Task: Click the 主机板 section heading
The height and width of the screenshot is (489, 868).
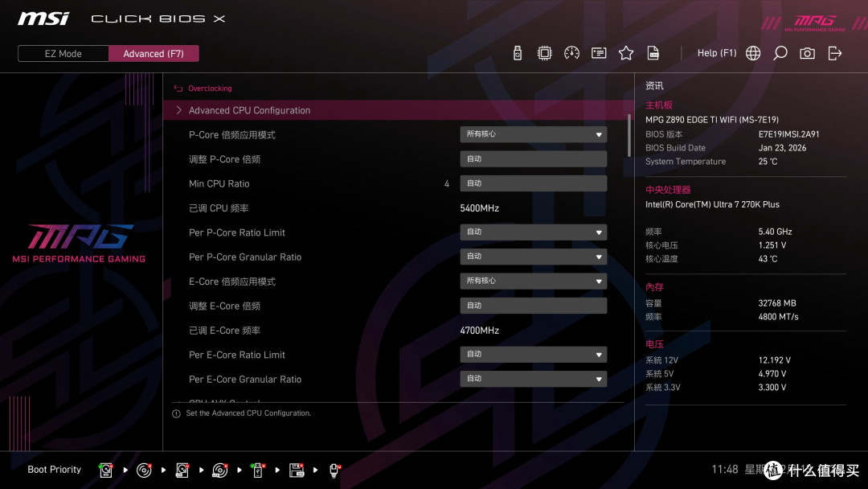Action: 659,105
